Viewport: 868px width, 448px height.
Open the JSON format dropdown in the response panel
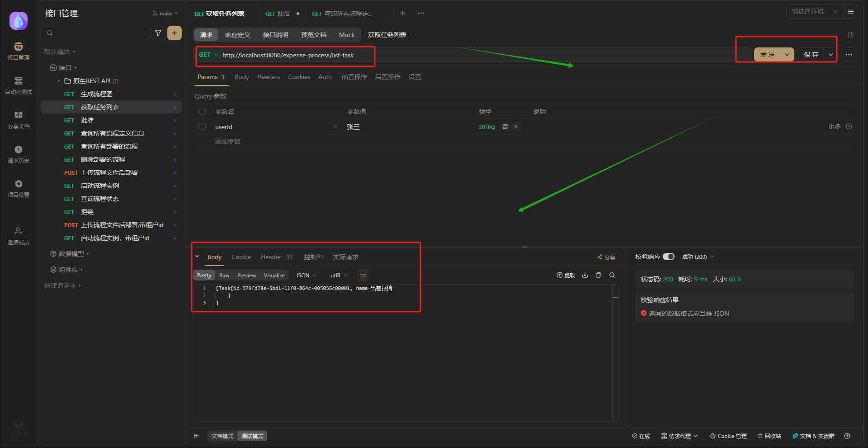306,275
